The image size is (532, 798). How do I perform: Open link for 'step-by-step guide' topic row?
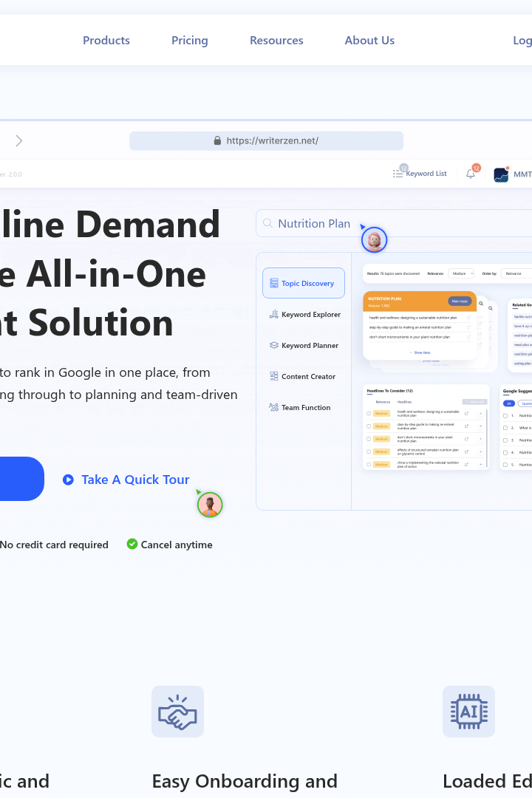468,327
